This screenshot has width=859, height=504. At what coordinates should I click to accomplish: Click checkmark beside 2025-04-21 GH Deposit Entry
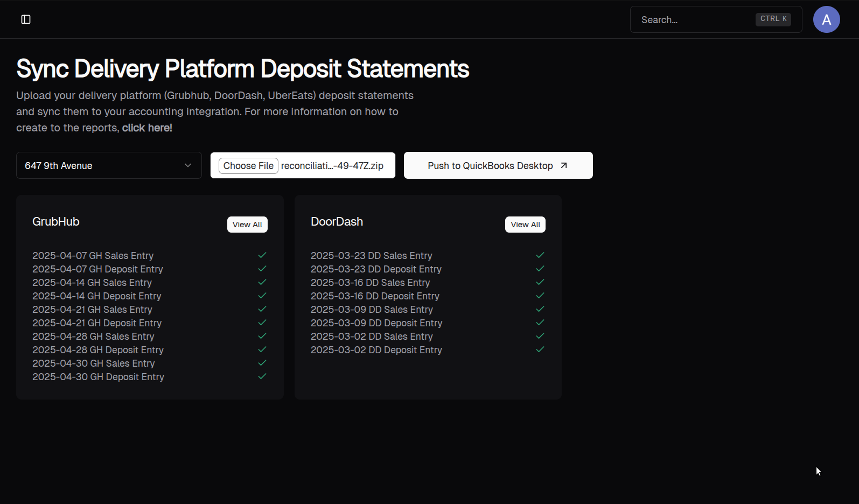(x=262, y=323)
